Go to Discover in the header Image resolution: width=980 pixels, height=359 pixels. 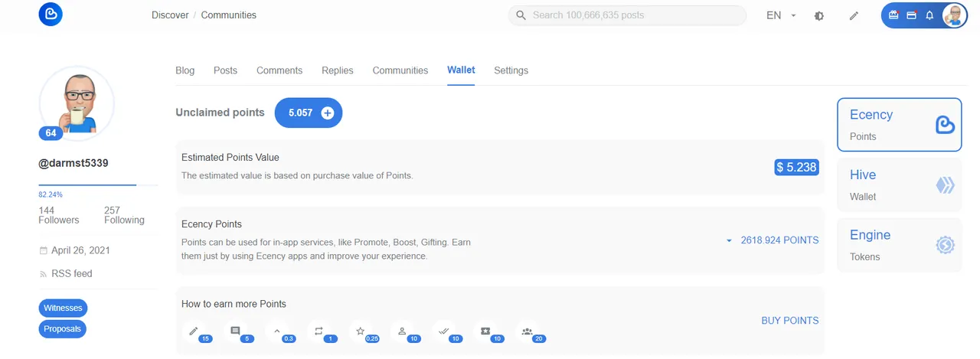170,15
